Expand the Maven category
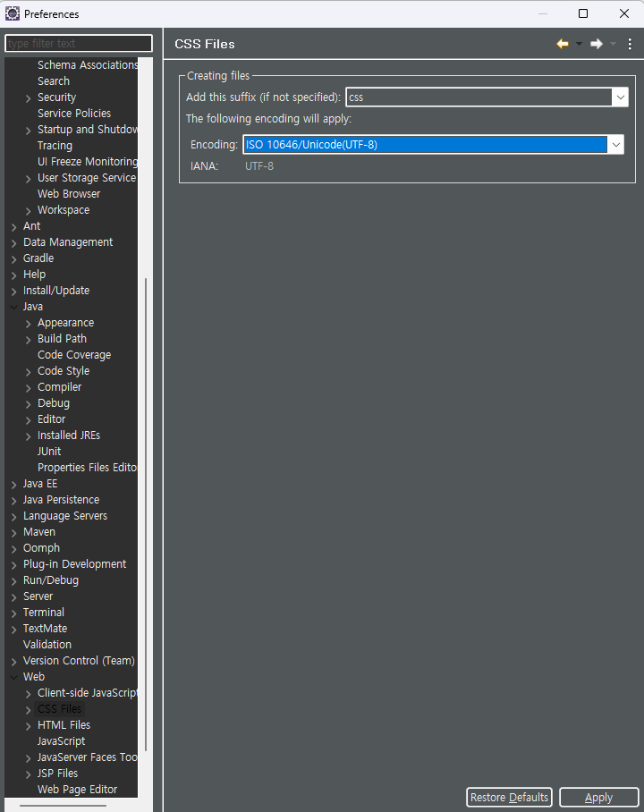 pyautogui.click(x=14, y=532)
